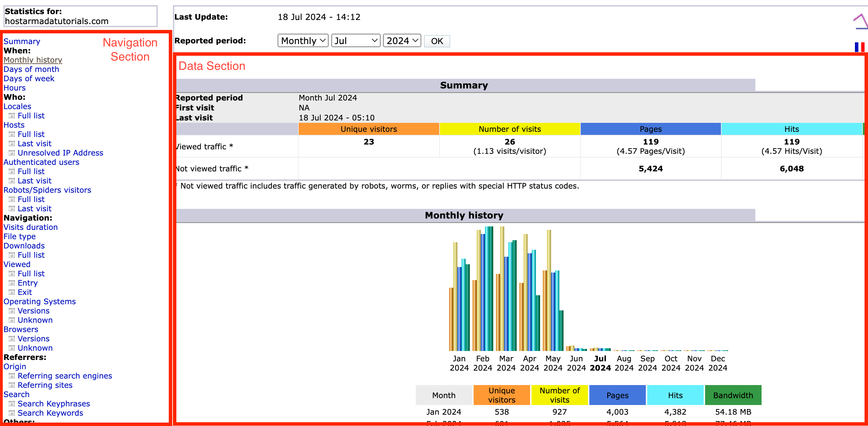Click the Bandwidth green legend header
The height and width of the screenshot is (426, 868).
pos(733,395)
